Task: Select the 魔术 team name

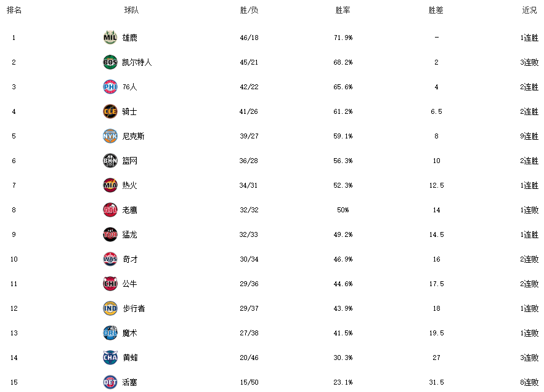Action: 129,333
